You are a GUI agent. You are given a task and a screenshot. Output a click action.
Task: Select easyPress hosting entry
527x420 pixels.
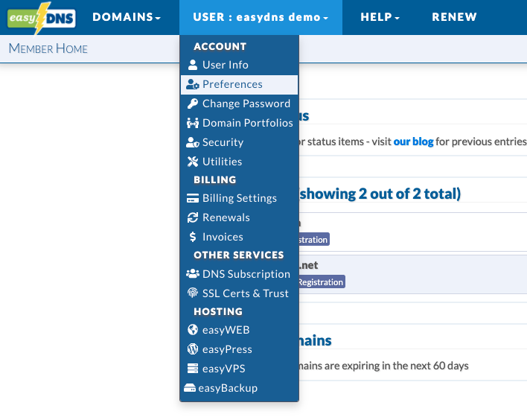click(x=239, y=349)
